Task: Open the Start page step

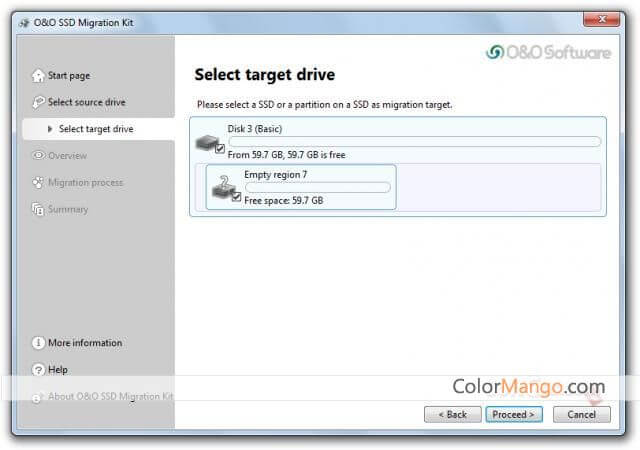Action: tap(68, 75)
